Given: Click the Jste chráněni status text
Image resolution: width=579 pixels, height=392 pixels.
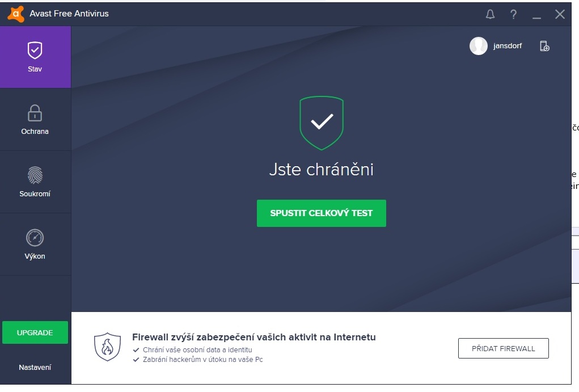Looking at the screenshot, I should tap(322, 170).
